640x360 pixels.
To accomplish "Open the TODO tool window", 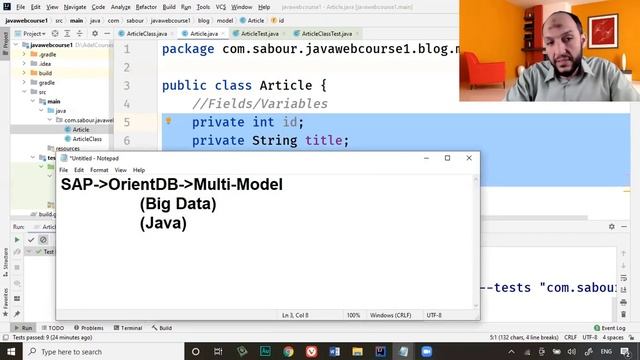I will point(53,328).
